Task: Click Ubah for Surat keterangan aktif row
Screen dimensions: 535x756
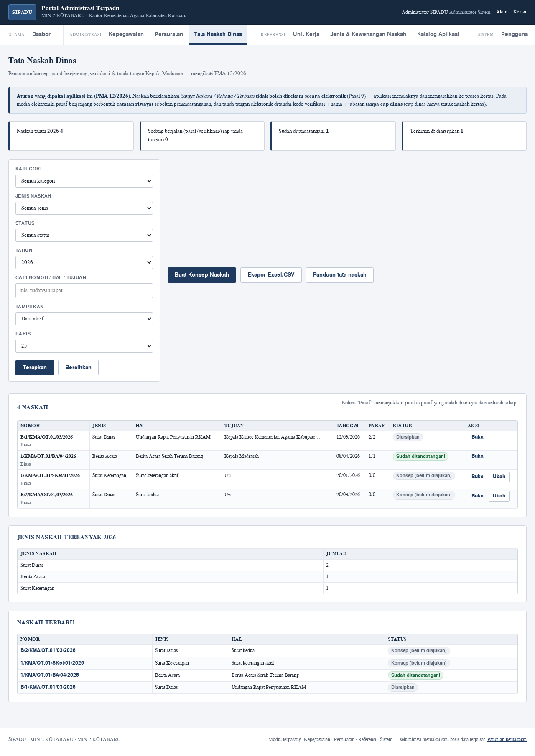Action: [x=499, y=477]
